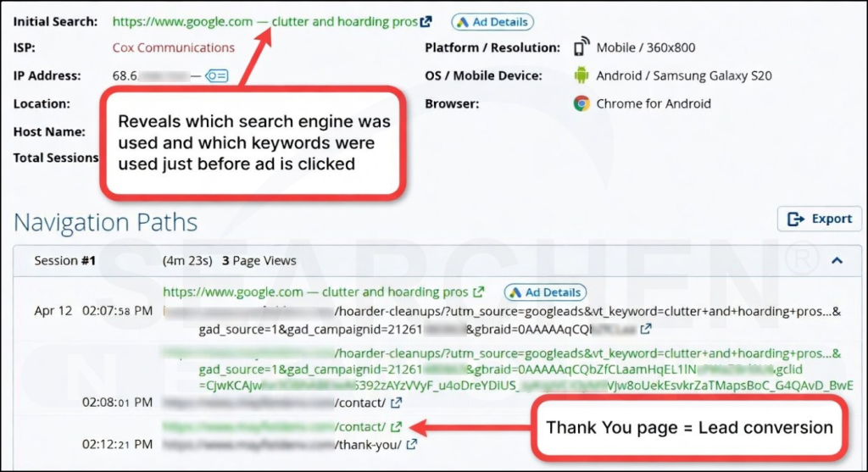
Task: Click the green /contact/ referrer URL
Action: click(x=274, y=426)
